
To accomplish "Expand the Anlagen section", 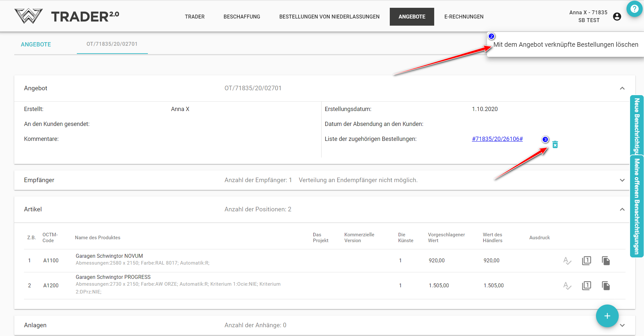I will click(622, 325).
